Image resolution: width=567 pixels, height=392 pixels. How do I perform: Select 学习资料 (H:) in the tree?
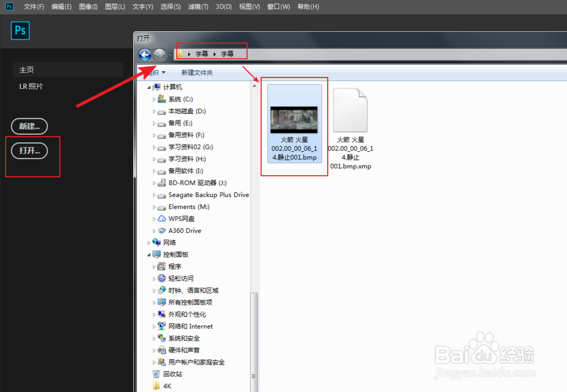tap(187, 159)
